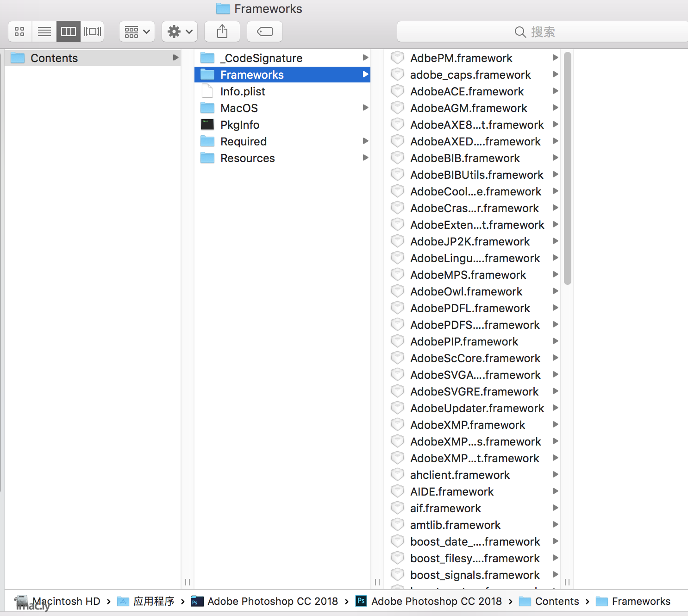Select AdobeMPS.framework
This screenshot has width=688, height=616.
coord(472,275)
